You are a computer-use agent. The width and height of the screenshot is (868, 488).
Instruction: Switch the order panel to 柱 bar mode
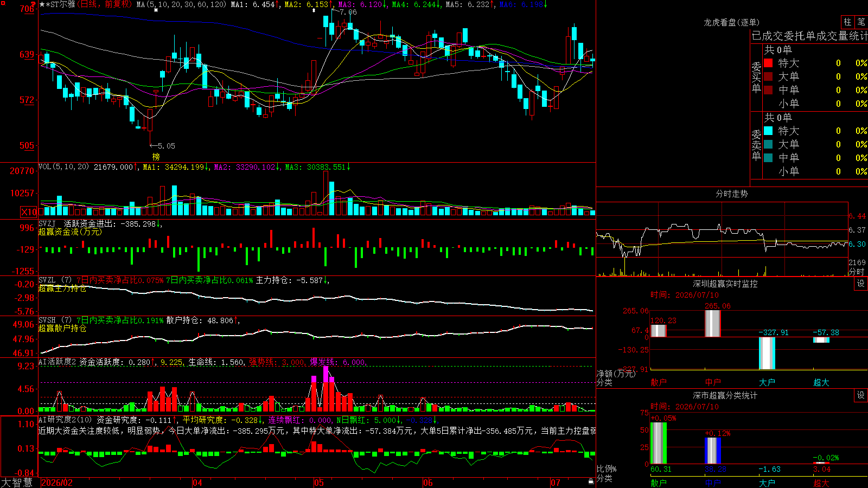click(x=847, y=22)
